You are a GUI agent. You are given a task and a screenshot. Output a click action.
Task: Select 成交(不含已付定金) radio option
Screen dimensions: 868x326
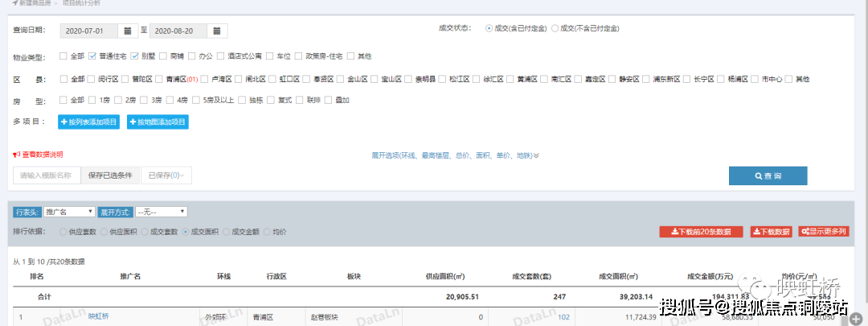[555, 28]
